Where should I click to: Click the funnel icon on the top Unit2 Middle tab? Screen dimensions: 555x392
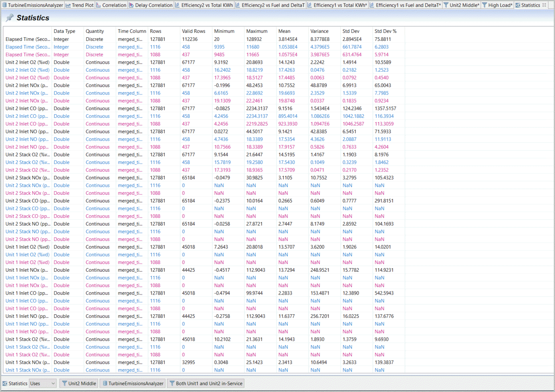click(x=446, y=5)
